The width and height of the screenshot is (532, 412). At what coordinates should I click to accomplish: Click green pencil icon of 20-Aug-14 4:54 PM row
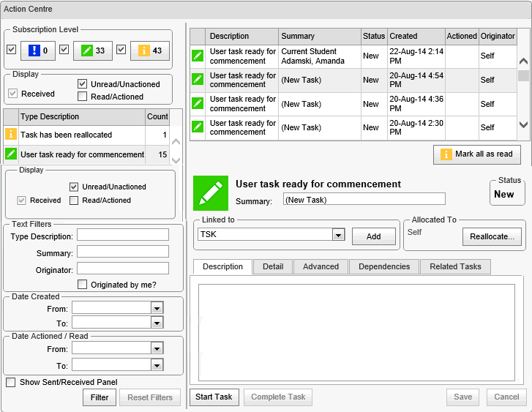(x=198, y=80)
